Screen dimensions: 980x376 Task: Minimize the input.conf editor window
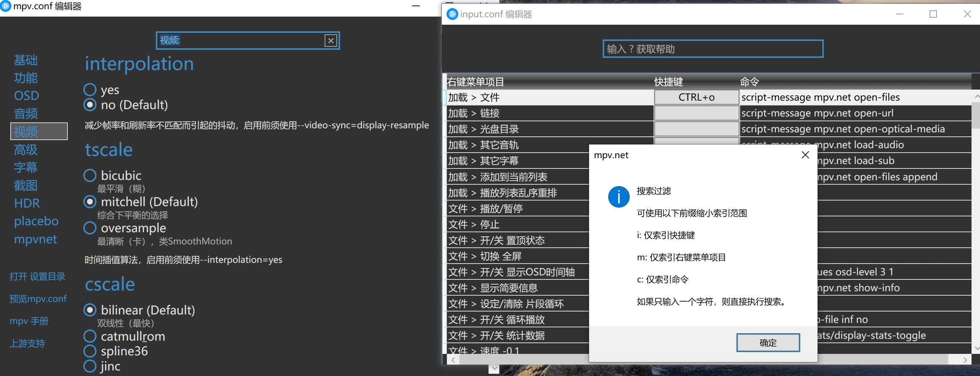click(899, 14)
